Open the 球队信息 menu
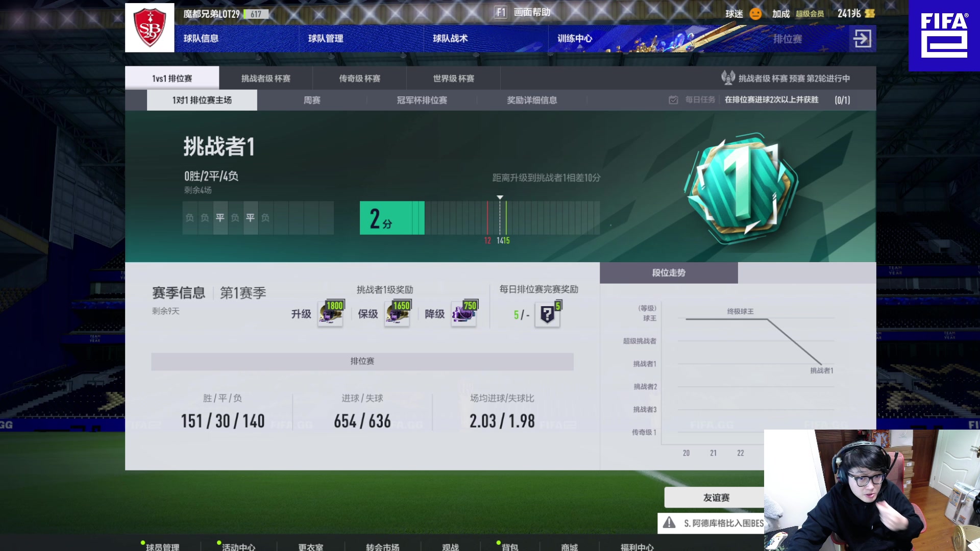The image size is (980, 551). click(x=201, y=38)
